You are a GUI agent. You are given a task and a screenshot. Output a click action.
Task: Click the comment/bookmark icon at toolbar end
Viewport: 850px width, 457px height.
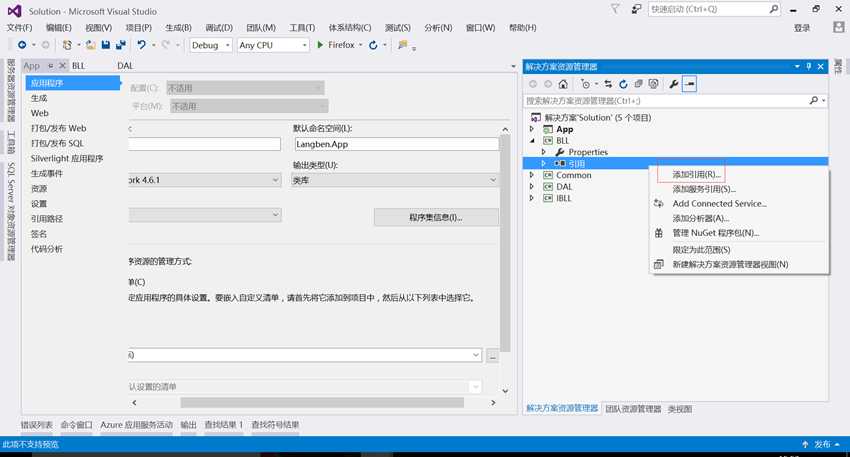click(402, 45)
